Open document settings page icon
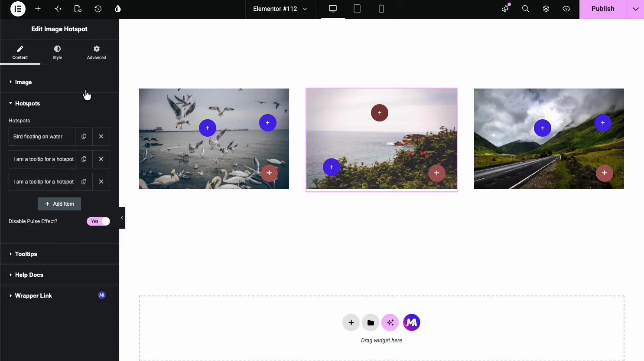 [78, 9]
